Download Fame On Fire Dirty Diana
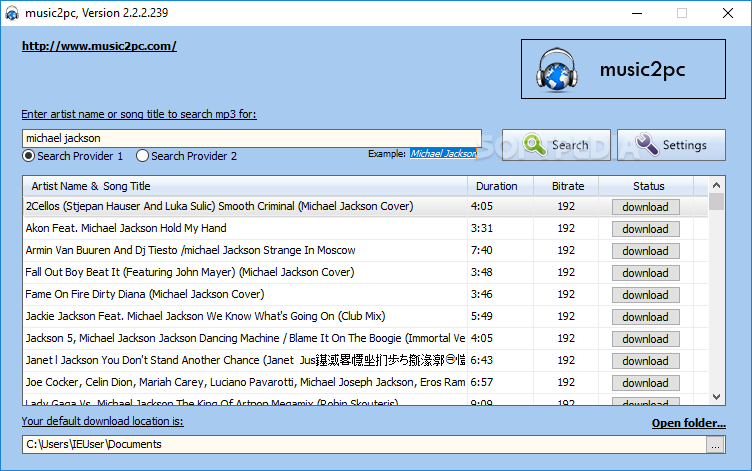Screen dimensions: 752x471 (646, 295)
